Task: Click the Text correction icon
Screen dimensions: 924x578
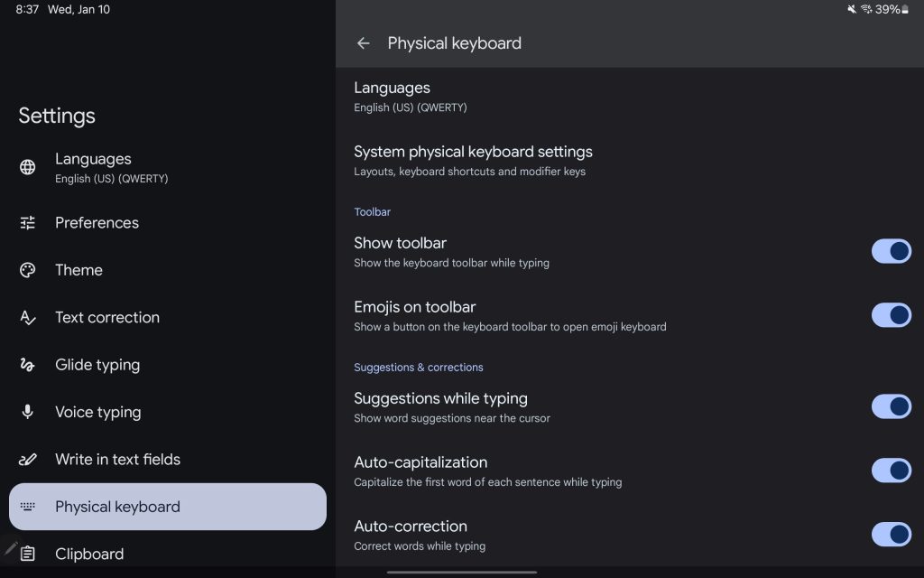Action: (27, 317)
